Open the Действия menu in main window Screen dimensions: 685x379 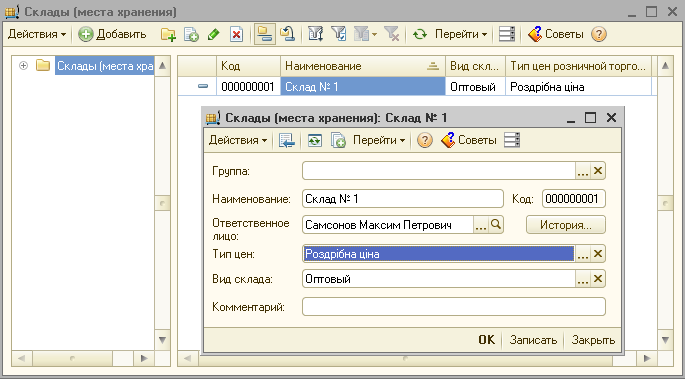pyautogui.click(x=37, y=34)
